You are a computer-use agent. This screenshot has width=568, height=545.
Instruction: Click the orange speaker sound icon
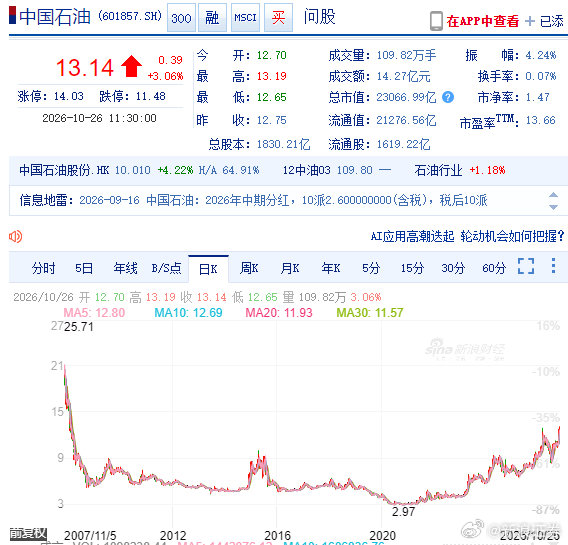coord(16,236)
